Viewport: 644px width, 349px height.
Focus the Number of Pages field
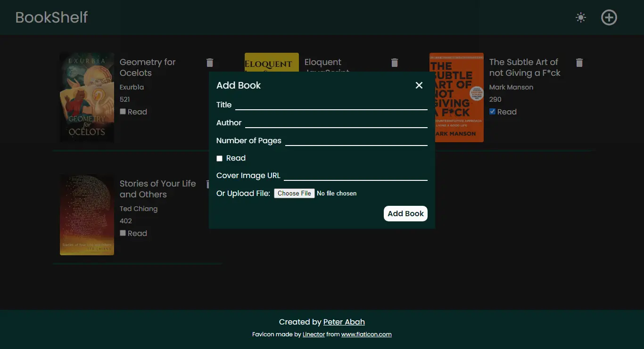[356, 140]
